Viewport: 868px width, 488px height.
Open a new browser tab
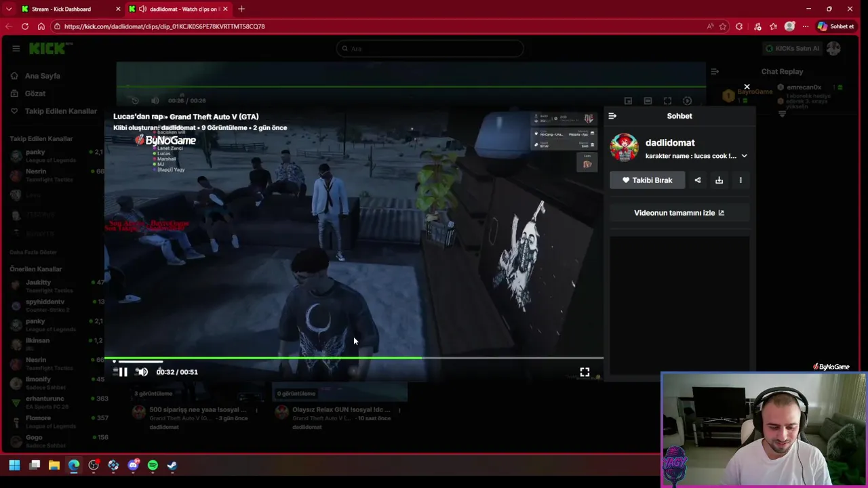coord(241,9)
